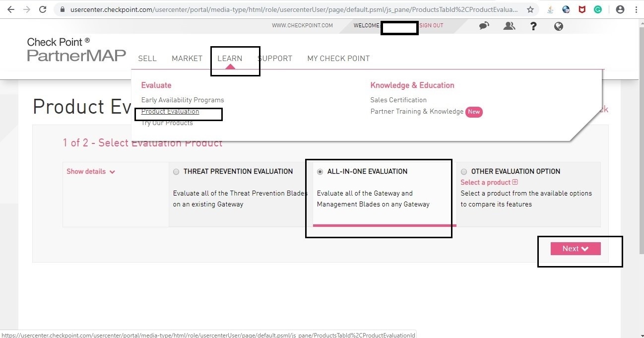Open the users/community icon
This screenshot has height=338, width=644.
[509, 26]
